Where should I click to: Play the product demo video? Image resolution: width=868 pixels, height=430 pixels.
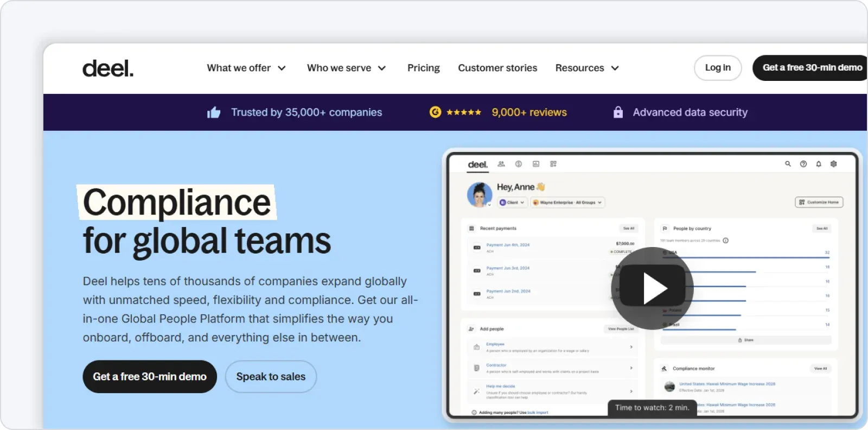652,288
